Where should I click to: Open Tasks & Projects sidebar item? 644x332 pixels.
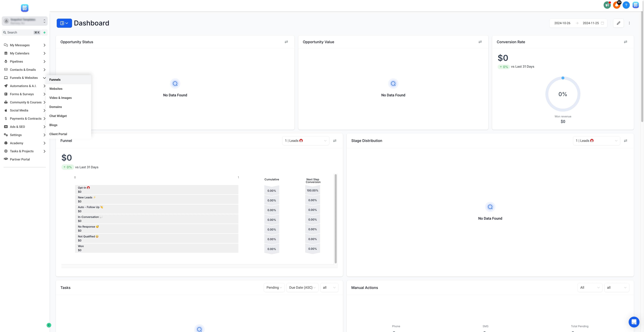click(24, 151)
